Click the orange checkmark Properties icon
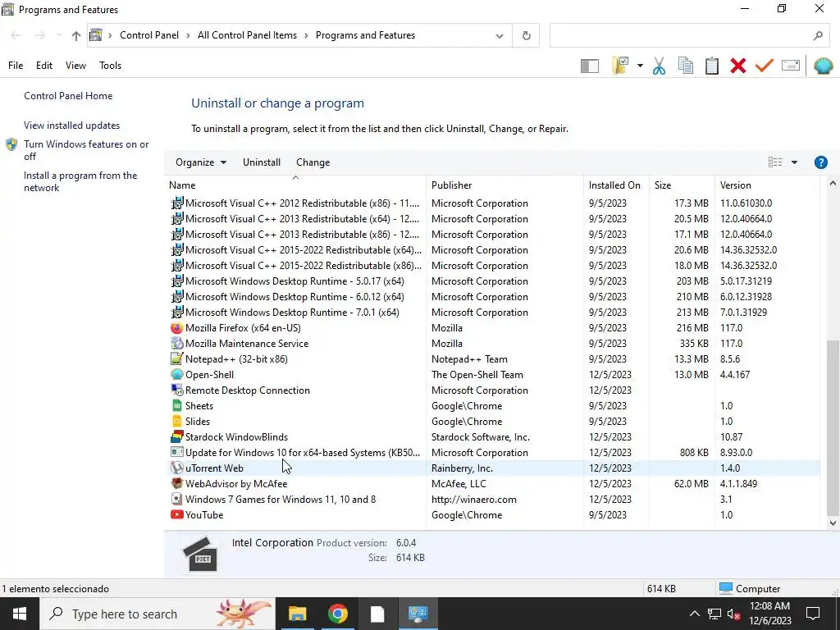Viewport: 840px width, 630px height. [765, 66]
